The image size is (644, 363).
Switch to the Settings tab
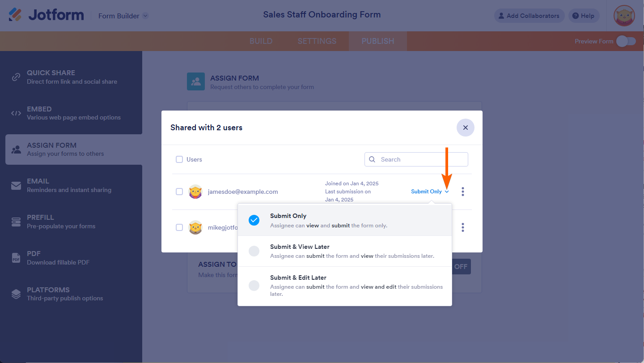[317, 41]
